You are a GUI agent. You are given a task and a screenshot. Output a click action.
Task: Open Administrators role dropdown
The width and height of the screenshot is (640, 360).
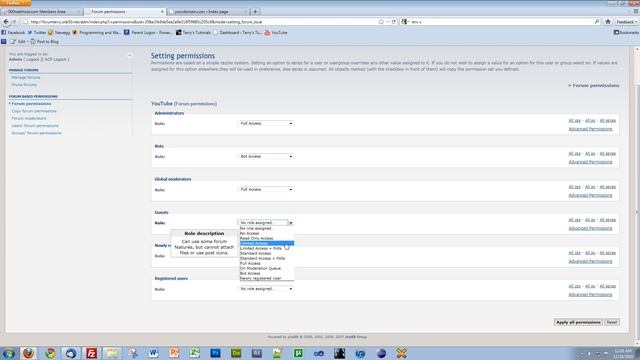[x=266, y=123]
